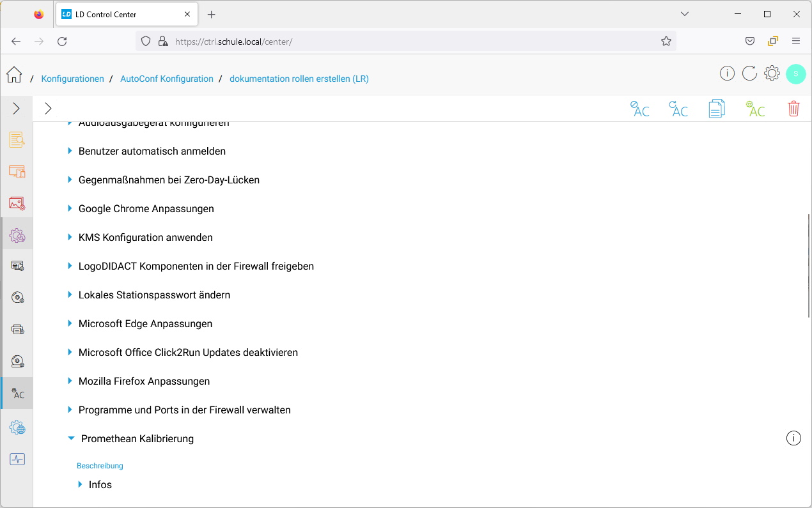
Task: Open the Konfigurationen breadcrumb link
Action: (x=72, y=79)
